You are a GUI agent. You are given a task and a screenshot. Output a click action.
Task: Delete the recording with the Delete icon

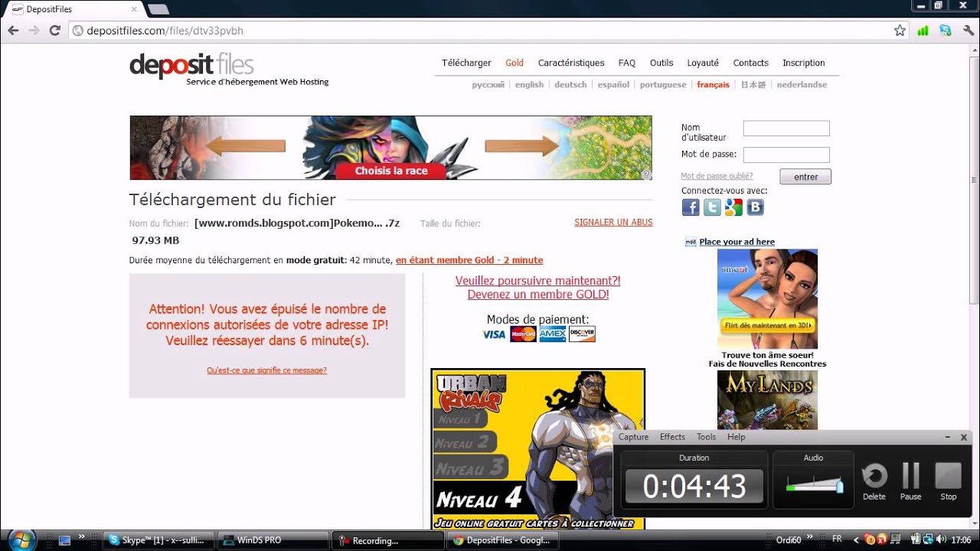(874, 482)
